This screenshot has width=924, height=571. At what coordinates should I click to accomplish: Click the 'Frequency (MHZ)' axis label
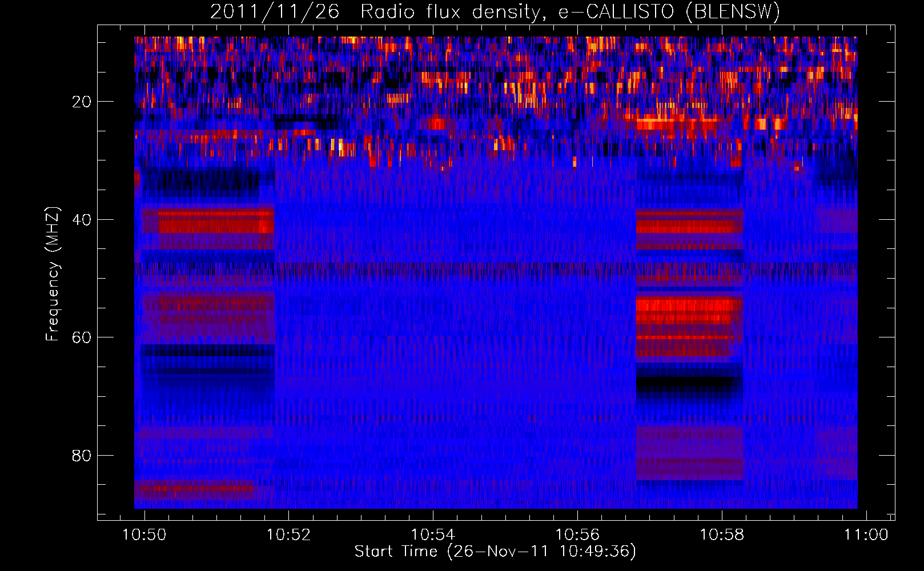pos(53,274)
